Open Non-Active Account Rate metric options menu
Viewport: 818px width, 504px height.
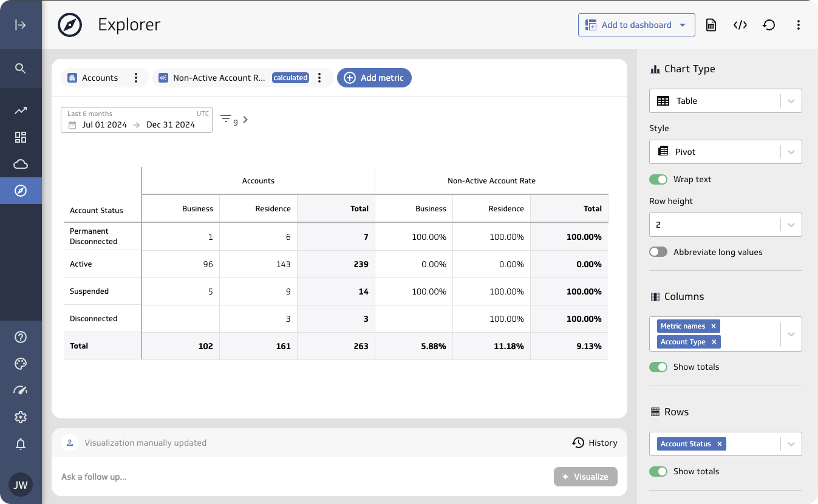(x=319, y=78)
